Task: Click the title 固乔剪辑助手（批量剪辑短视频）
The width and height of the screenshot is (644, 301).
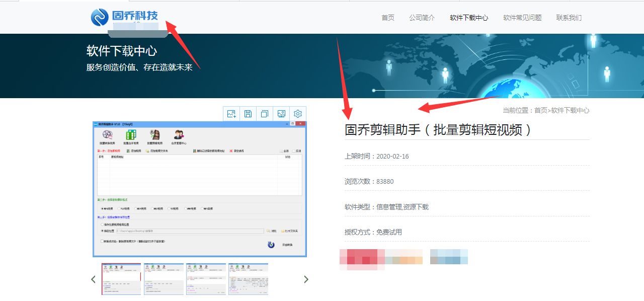Action: point(438,130)
